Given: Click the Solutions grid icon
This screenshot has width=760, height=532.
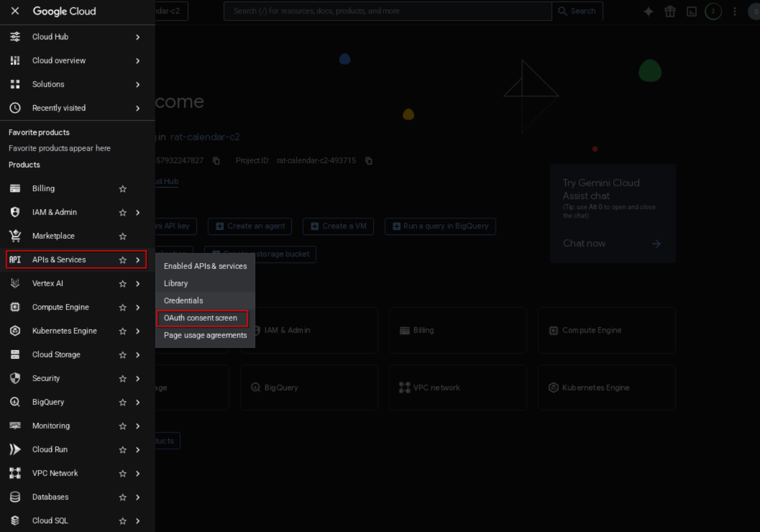Looking at the screenshot, I should coord(15,84).
